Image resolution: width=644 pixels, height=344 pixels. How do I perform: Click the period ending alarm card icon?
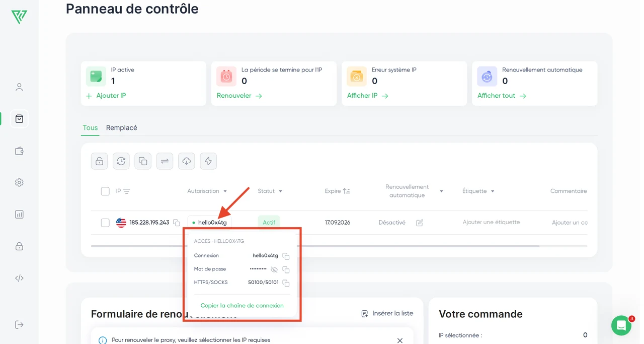point(226,77)
